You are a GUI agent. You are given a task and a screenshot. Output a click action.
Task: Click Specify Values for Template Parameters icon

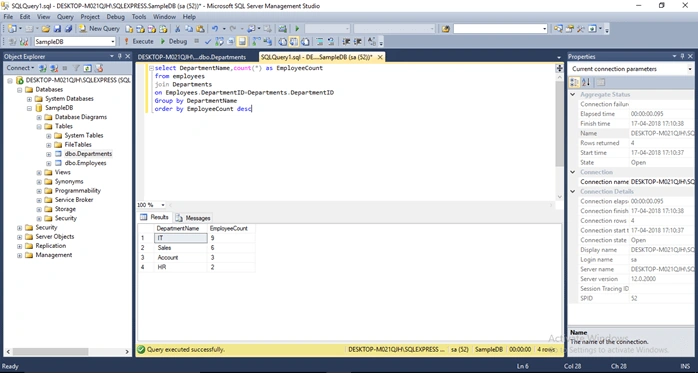click(372, 41)
